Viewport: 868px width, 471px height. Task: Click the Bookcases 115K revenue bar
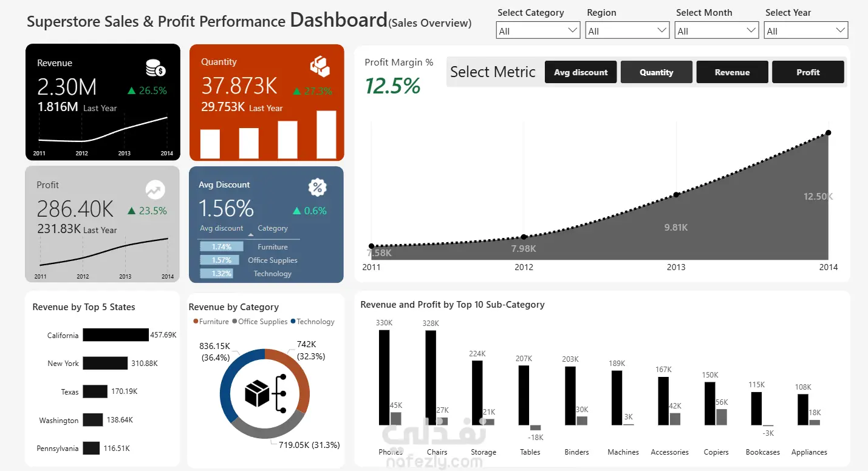(x=756, y=408)
